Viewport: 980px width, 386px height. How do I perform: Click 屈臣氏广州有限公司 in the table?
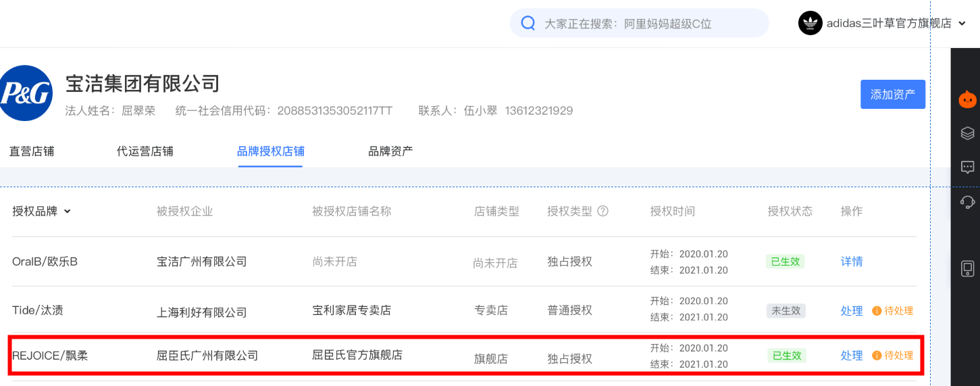point(207,356)
